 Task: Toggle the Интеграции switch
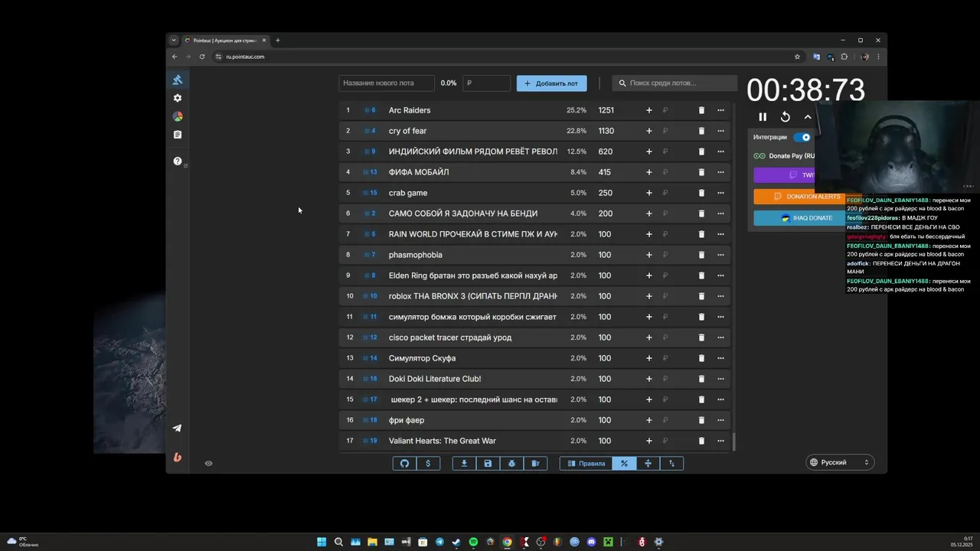802,137
